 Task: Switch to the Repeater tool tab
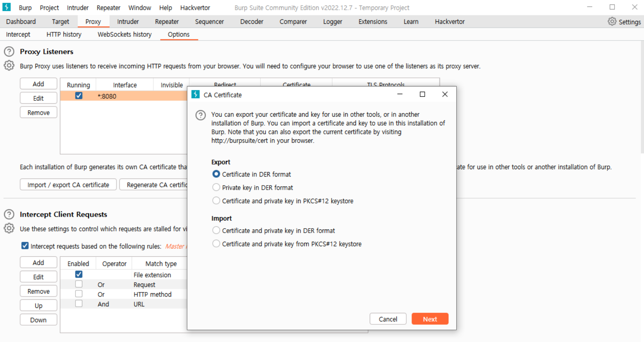pyautogui.click(x=167, y=22)
